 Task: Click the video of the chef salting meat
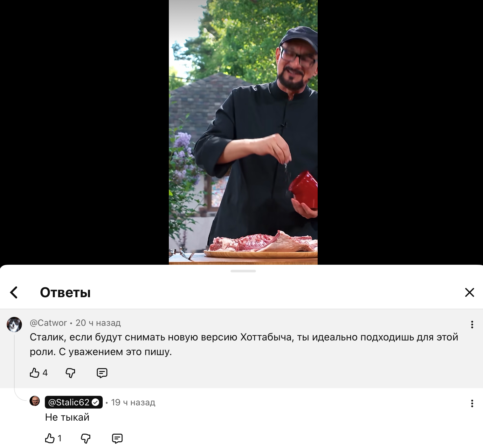click(243, 132)
